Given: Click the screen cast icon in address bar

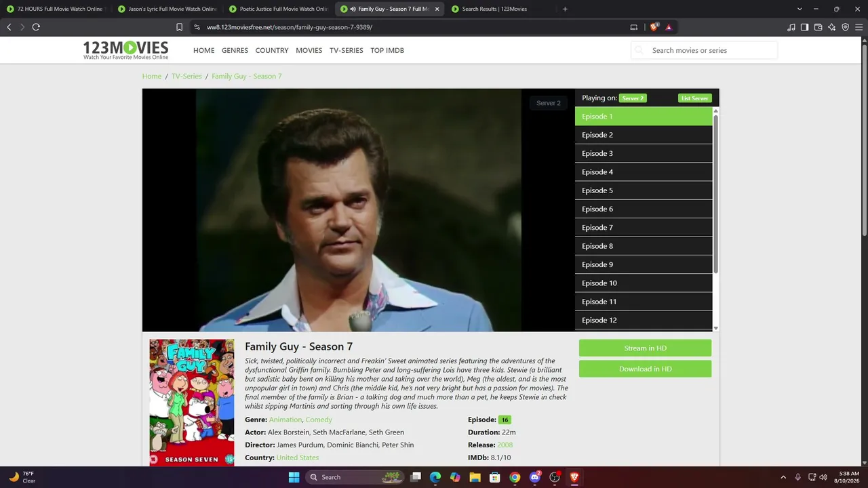Looking at the screenshot, I should pos(634,27).
